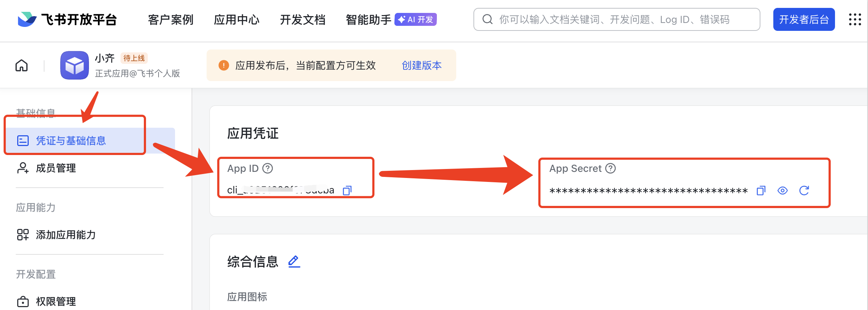Click the 应用图标 label
This screenshot has width=868, height=310.
(x=247, y=297)
